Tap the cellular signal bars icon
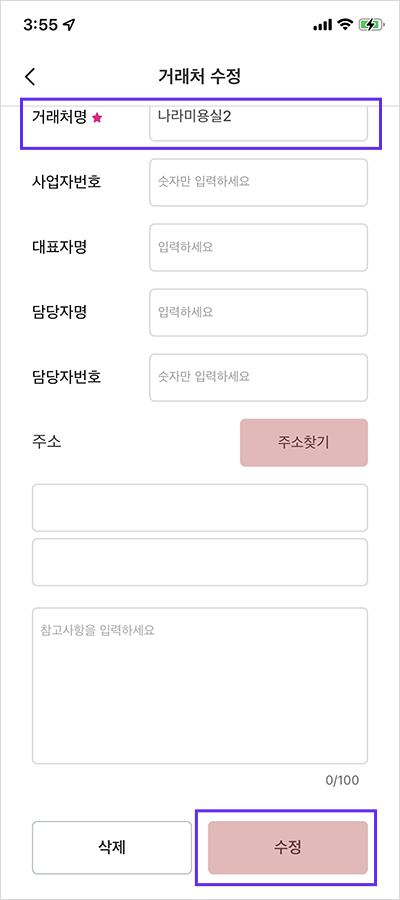 [323, 25]
